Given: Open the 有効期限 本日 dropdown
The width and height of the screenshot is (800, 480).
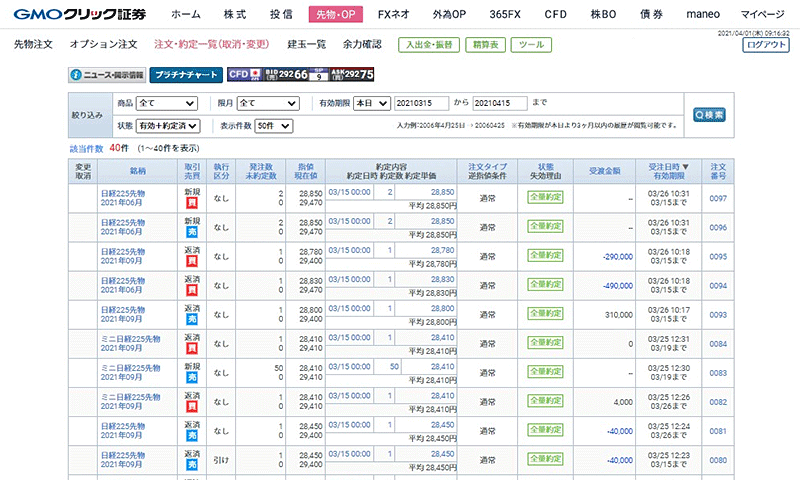Looking at the screenshot, I should pos(370,103).
